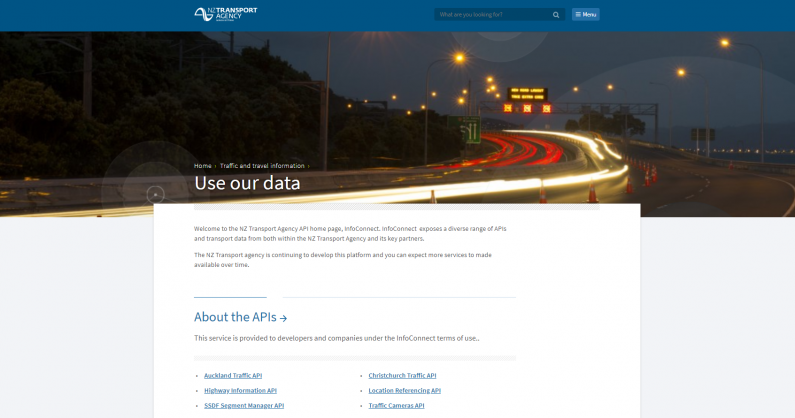
Task: Open the SSDF Segment Manager API link
Action: (x=244, y=406)
